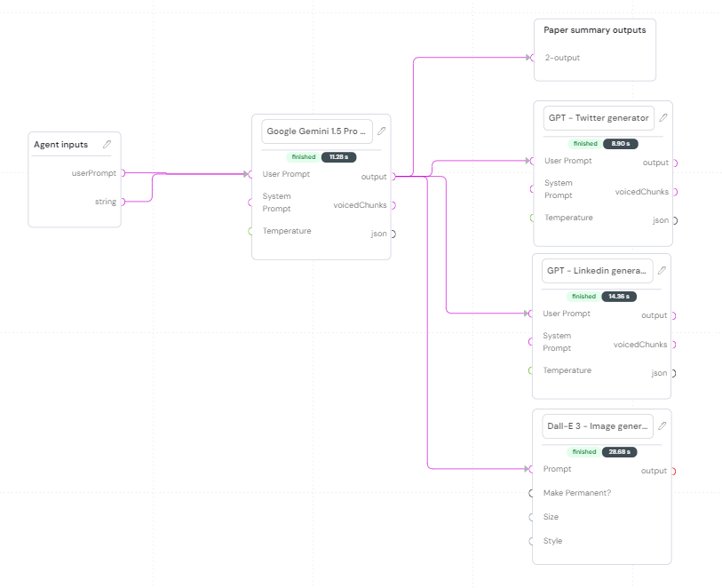This screenshot has height=588, width=722.
Task: Select the GPT - Twitter generator title field
Action: 599,118
